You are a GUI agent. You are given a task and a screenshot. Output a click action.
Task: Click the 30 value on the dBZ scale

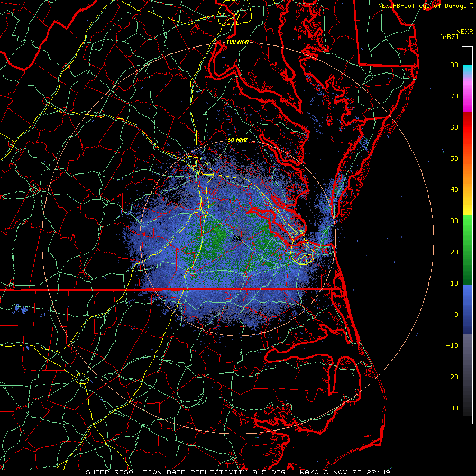pos(454,221)
